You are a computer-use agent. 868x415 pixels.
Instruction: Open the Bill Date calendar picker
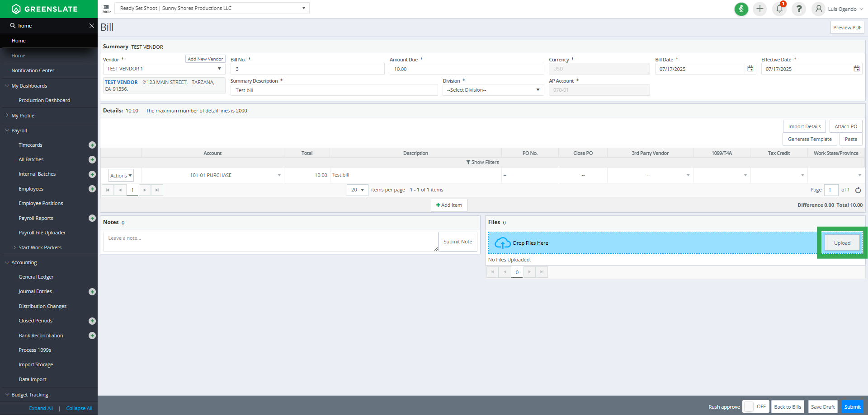click(x=750, y=69)
